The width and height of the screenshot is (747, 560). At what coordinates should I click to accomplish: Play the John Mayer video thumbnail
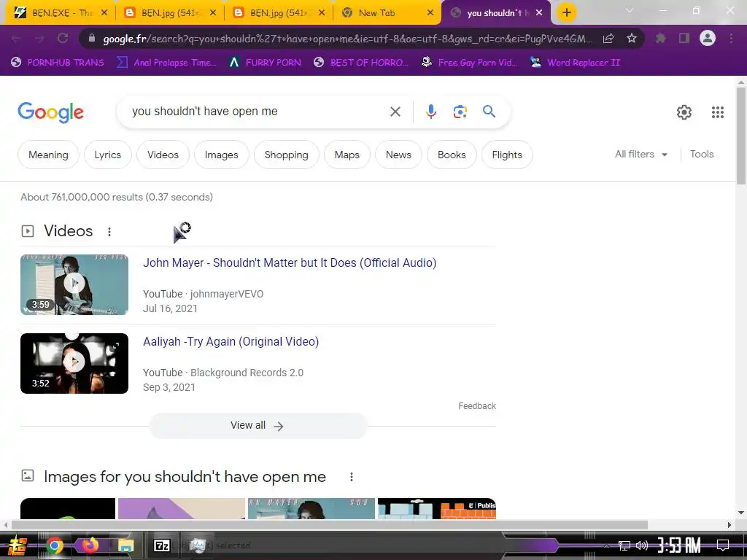(x=74, y=284)
